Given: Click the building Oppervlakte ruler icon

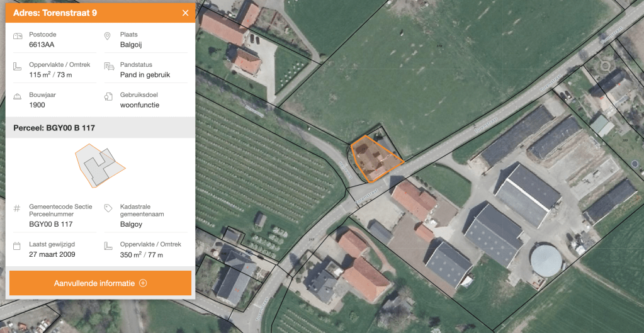Looking at the screenshot, I should click(18, 67).
